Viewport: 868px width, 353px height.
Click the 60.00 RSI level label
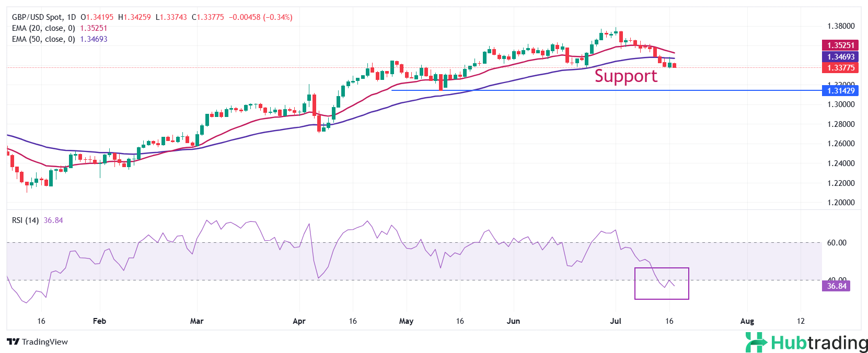[x=837, y=243]
